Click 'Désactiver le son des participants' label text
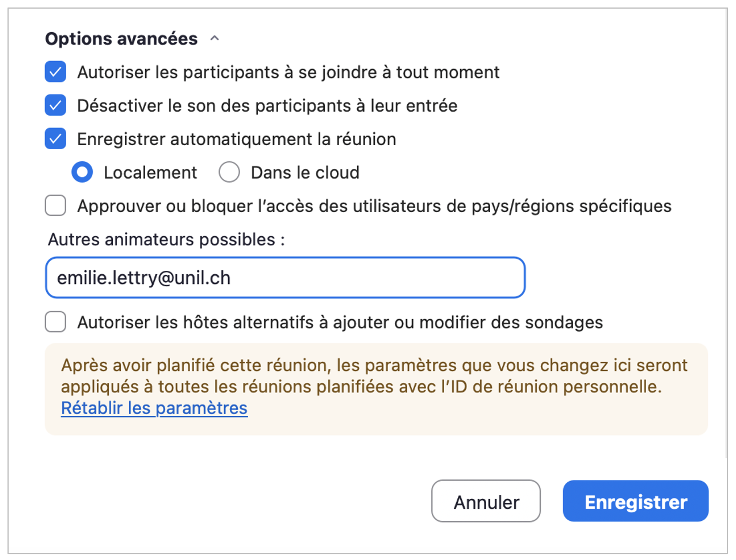736x560 pixels. pyautogui.click(x=267, y=106)
